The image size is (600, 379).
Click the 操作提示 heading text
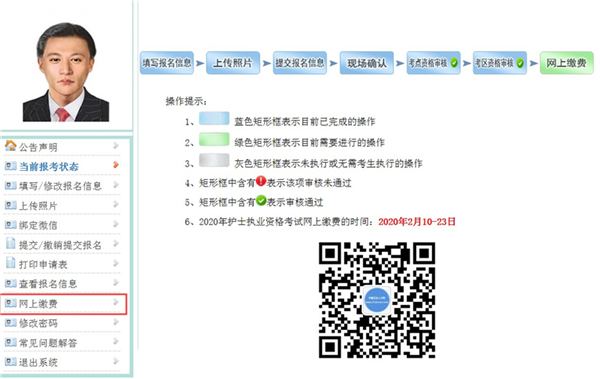[x=186, y=101]
